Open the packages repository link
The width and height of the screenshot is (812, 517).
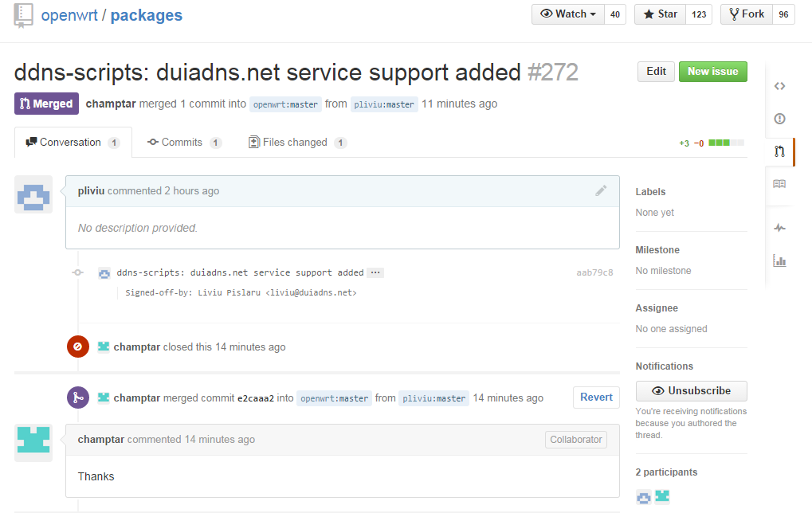tap(147, 15)
